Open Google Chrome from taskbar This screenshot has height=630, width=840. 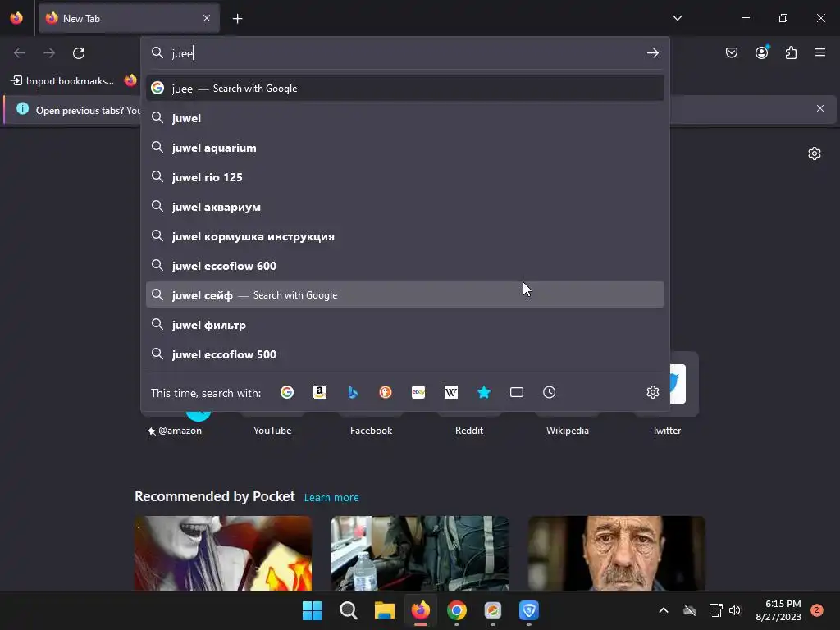(x=456, y=610)
